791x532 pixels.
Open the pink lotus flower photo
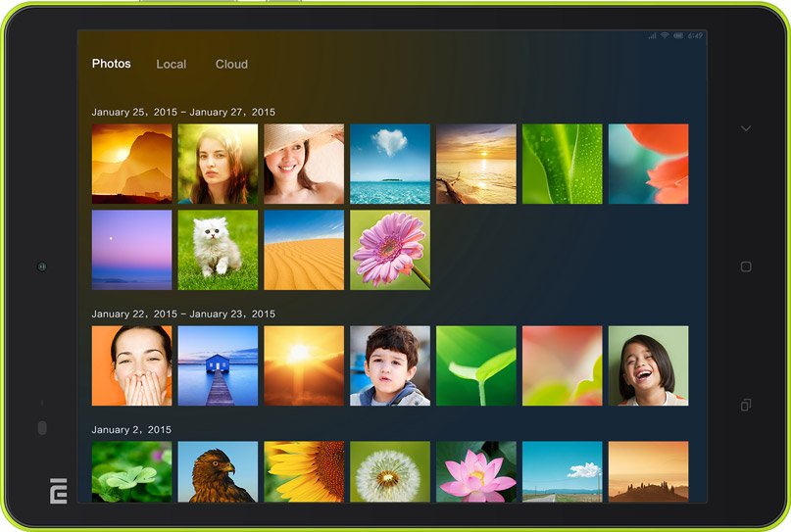coord(476,471)
